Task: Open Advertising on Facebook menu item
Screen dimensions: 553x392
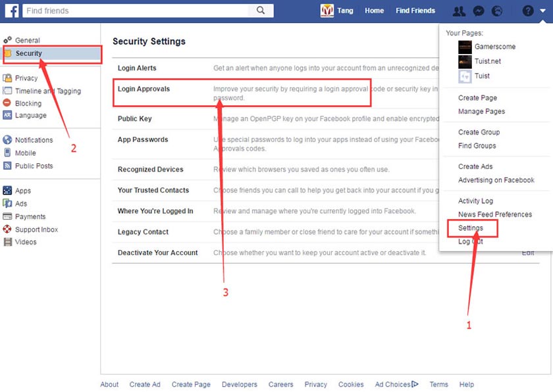Action: pyautogui.click(x=496, y=180)
